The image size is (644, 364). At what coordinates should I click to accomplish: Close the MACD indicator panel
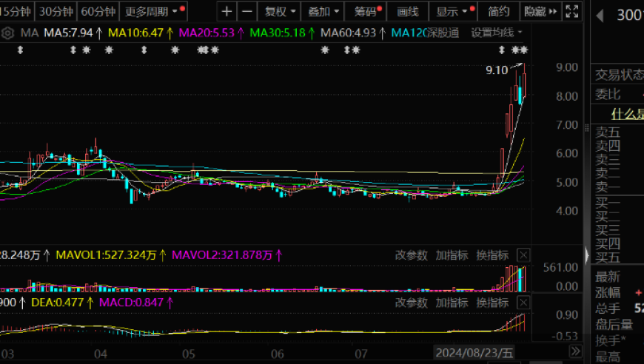click(x=523, y=302)
